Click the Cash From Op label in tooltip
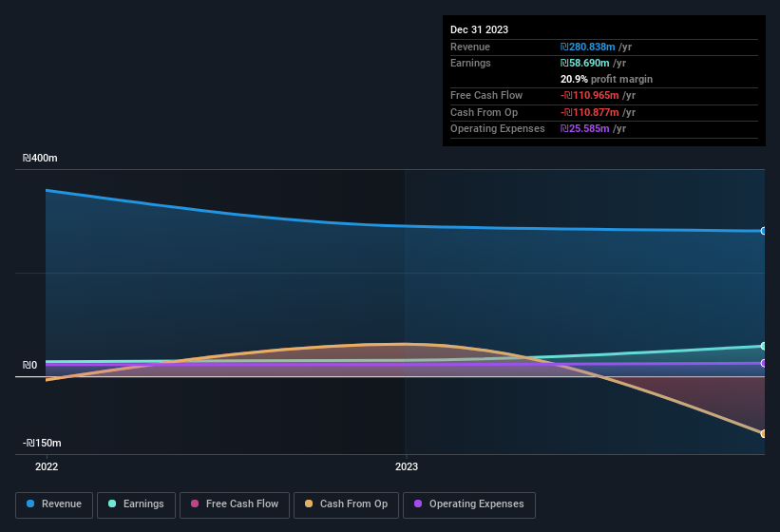Screen dimensions: 780x532 pos(484,112)
